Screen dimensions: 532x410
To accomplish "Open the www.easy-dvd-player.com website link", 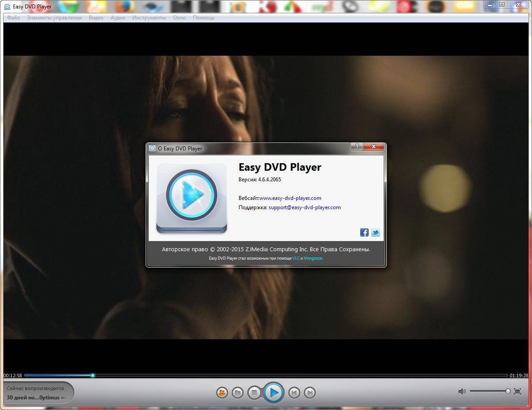I will tap(290, 198).
